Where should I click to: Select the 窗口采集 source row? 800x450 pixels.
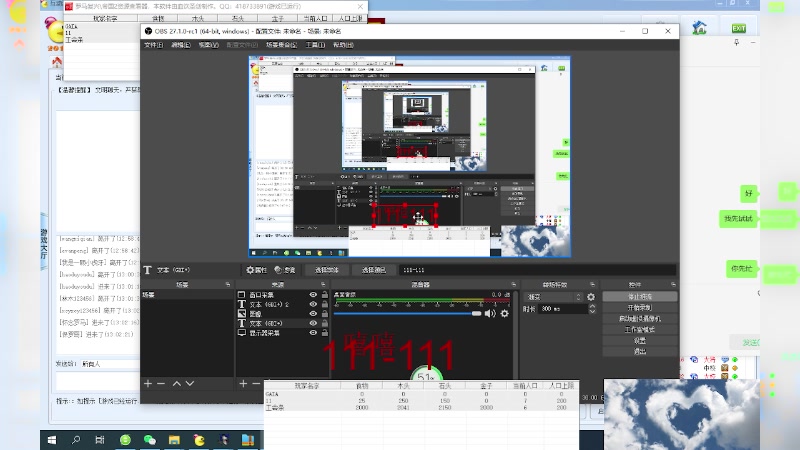pos(282,295)
